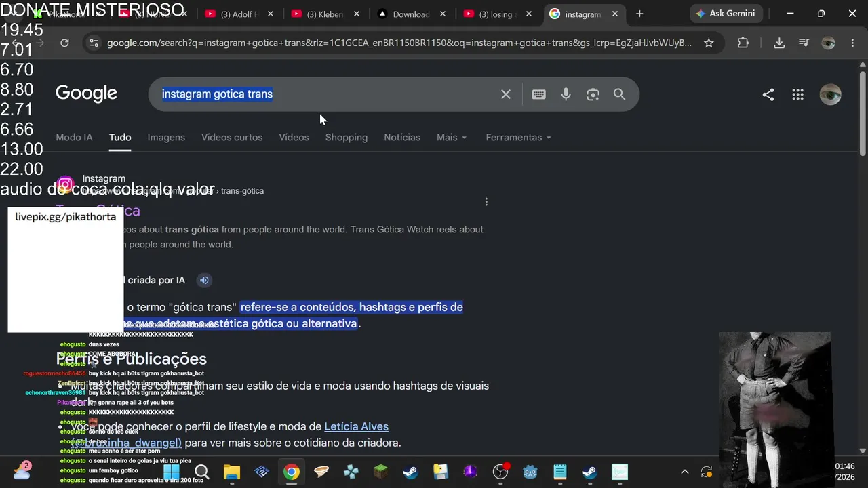
Task: Select the Tudo results tab
Action: click(120, 137)
